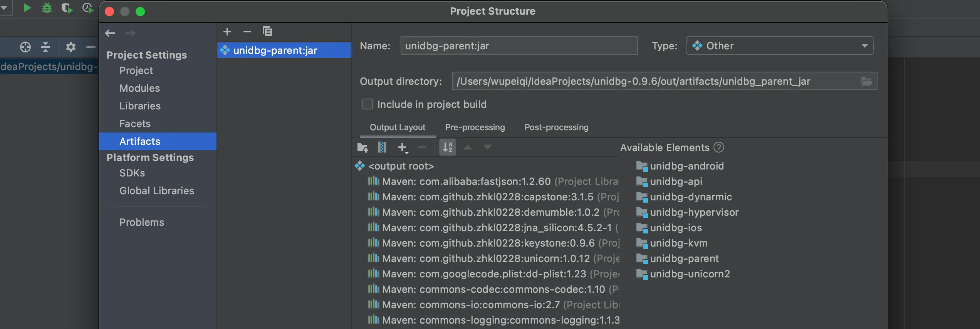
Task: Select unidbg-hypervisor in Available Elements
Action: (688, 213)
